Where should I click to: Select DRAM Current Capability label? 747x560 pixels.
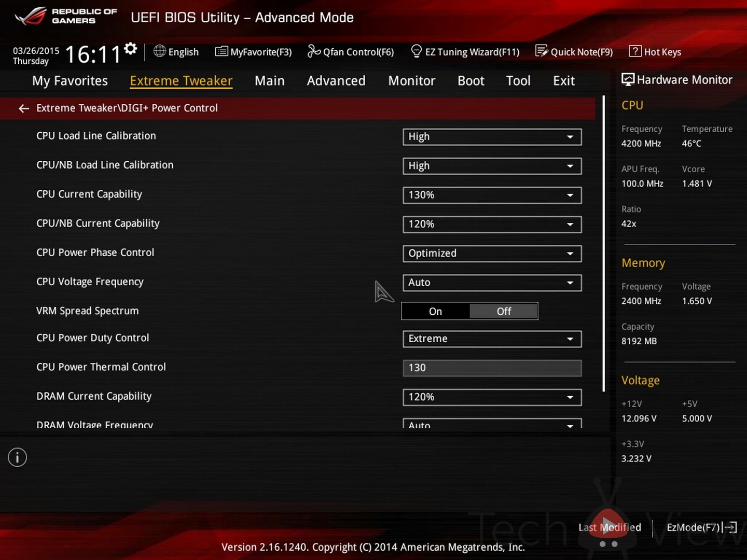(x=94, y=397)
